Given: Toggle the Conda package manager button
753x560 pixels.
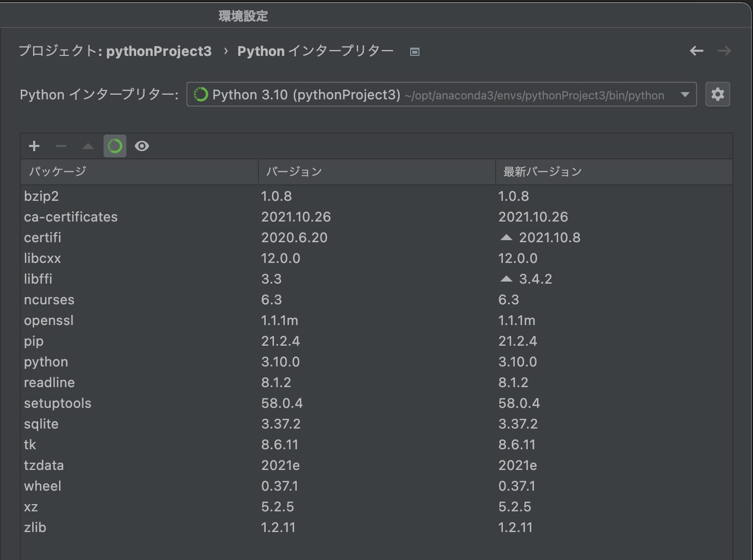Looking at the screenshot, I should (x=115, y=146).
